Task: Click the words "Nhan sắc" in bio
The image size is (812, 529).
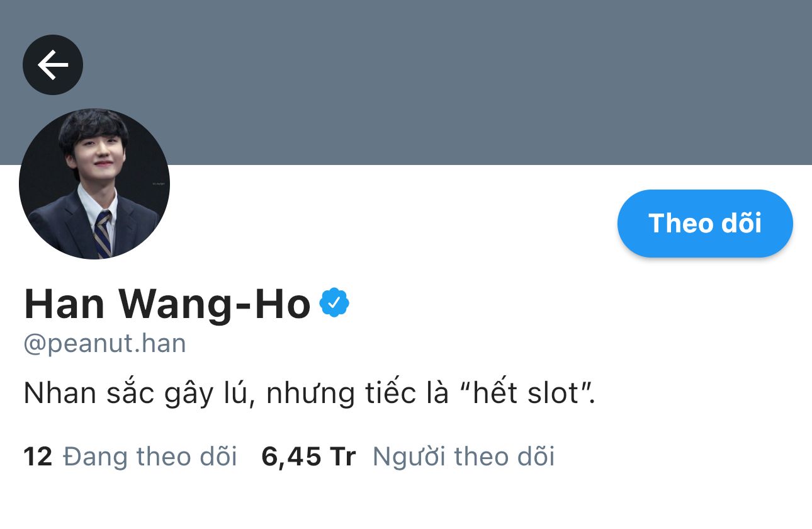Action: point(89,394)
